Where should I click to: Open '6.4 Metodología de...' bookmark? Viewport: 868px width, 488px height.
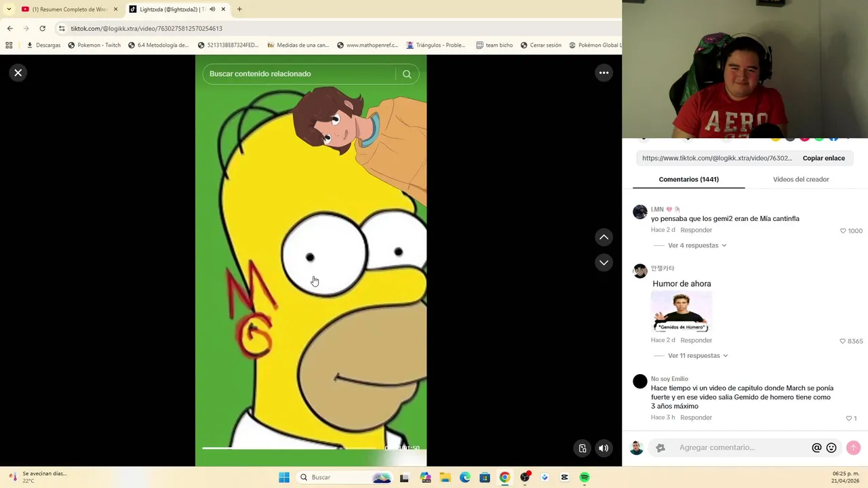point(159,45)
